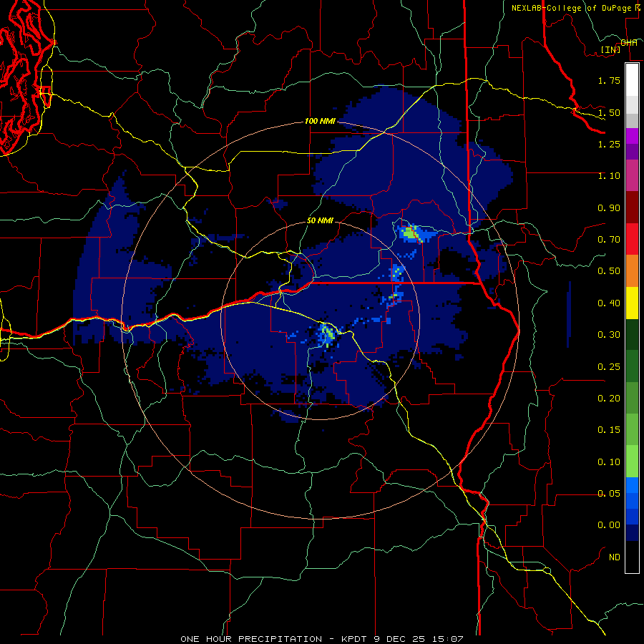Click the 0.70 legend value
This screenshot has height=644, width=644.
point(609,240)
